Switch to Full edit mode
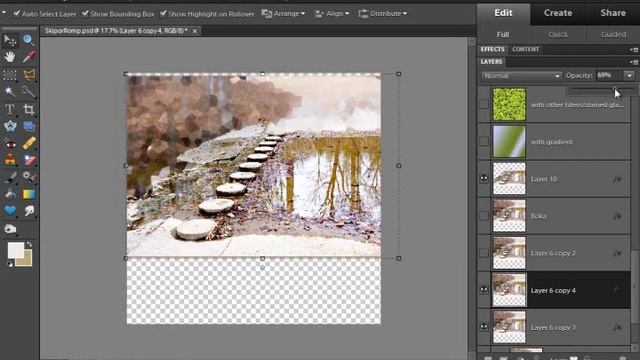 coord(503,35)
